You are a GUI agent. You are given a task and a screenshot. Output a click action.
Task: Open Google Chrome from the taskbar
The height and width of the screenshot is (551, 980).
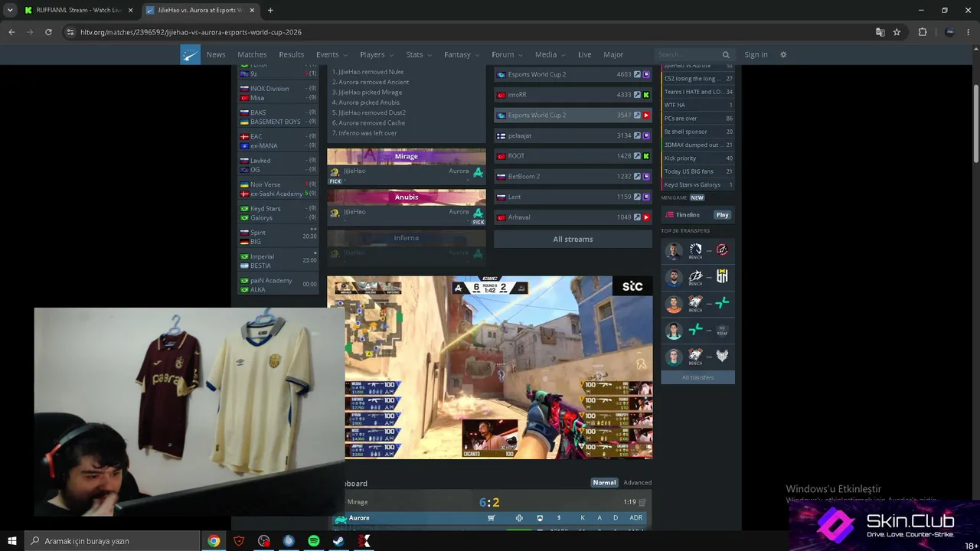[x=214, y=541]
